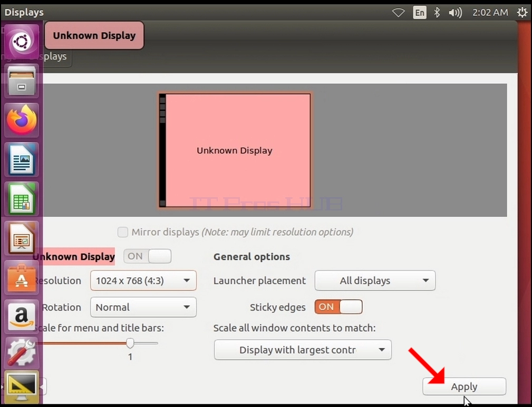Open the Amazon launcher icon
This screenshot has height=407, width=532.
22,317
